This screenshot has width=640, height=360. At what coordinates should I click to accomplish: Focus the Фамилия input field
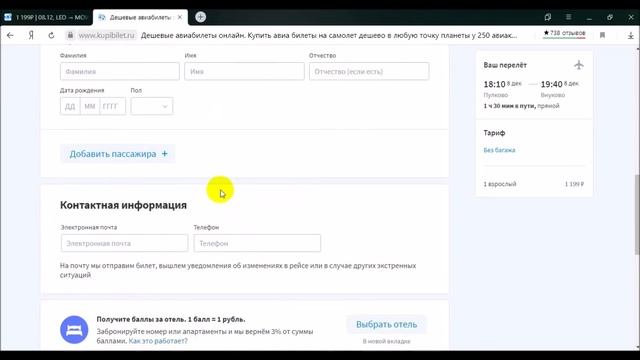(x=120, y=71)
